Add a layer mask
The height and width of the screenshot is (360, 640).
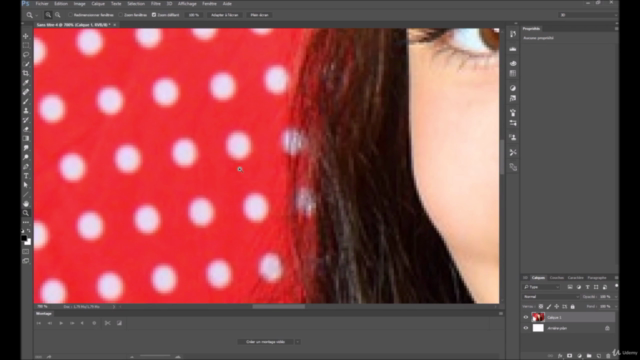[569, 356]
